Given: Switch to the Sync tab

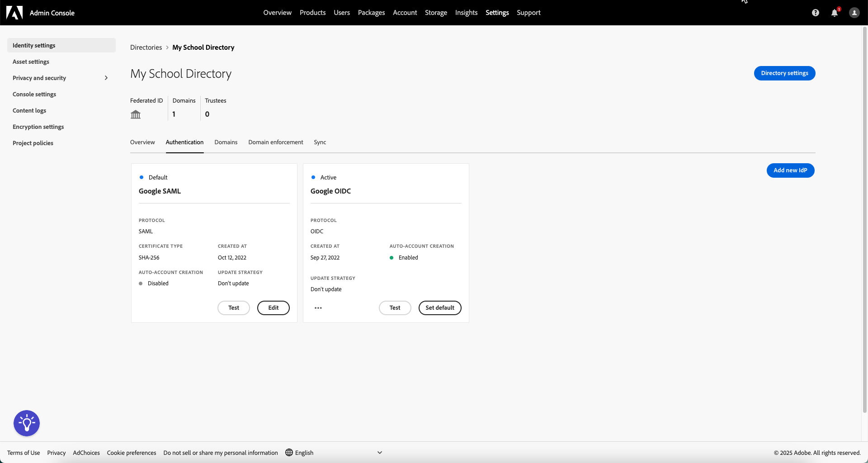Looking at the screenshot, I should [320, 142].
